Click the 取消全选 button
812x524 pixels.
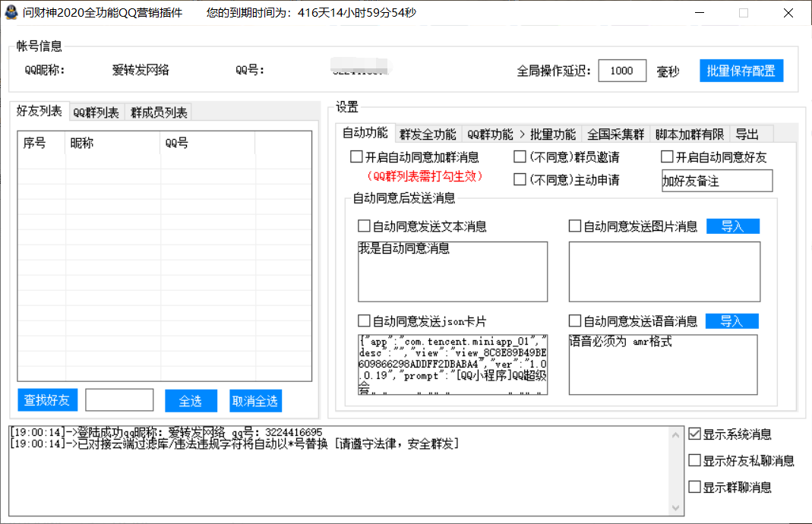[x=255, y=401]
